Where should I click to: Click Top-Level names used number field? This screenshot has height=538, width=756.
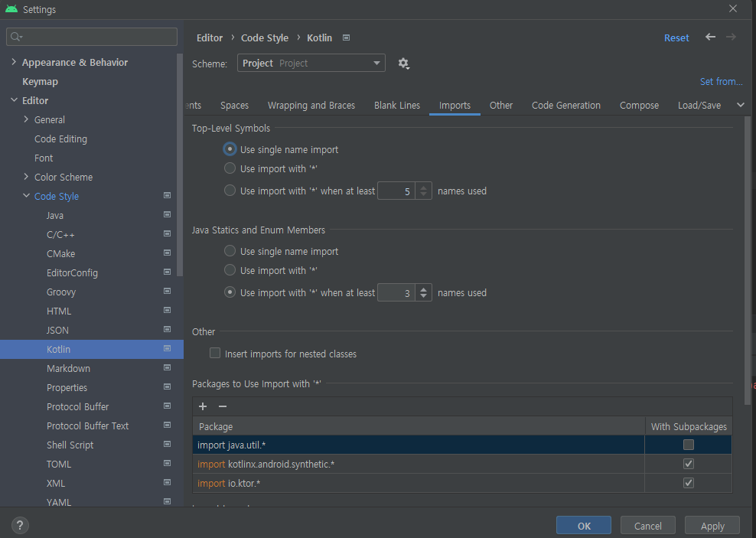pyautogui.click(x=396, y=191)
